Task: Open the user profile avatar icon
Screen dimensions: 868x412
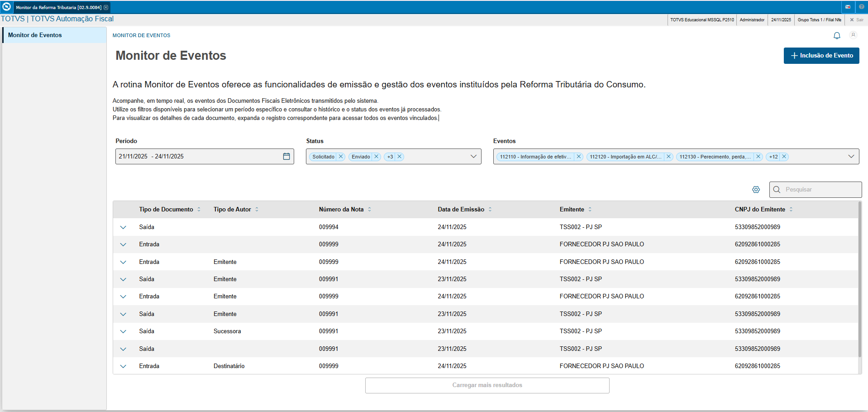Action: coord(853,35)
